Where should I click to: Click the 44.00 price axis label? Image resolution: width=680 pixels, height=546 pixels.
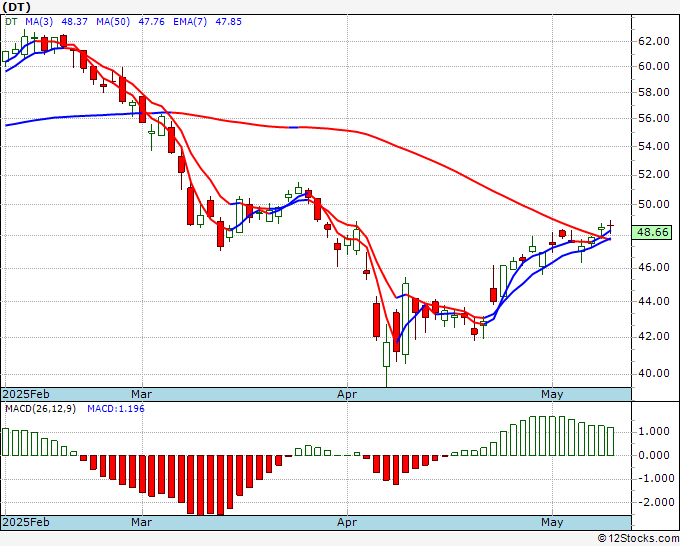pyautogui.click(x=654, y=301)
